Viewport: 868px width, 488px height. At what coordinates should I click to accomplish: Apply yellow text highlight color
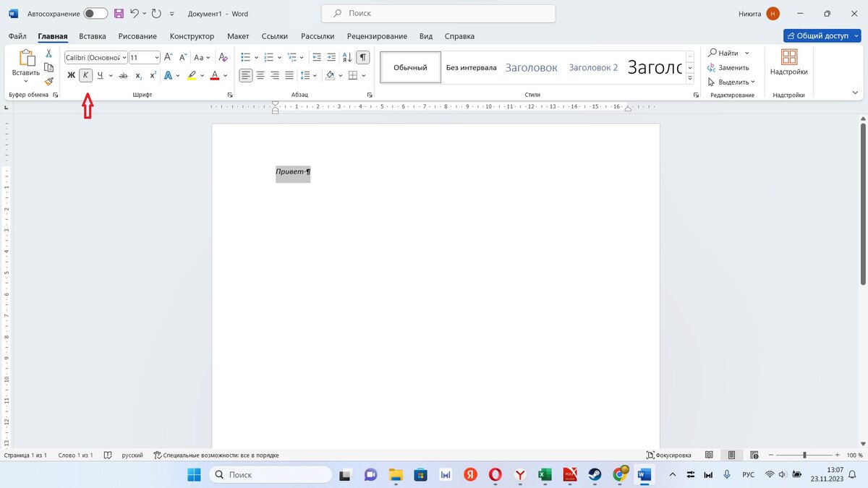pyautogui.click(x=192, y=75)
